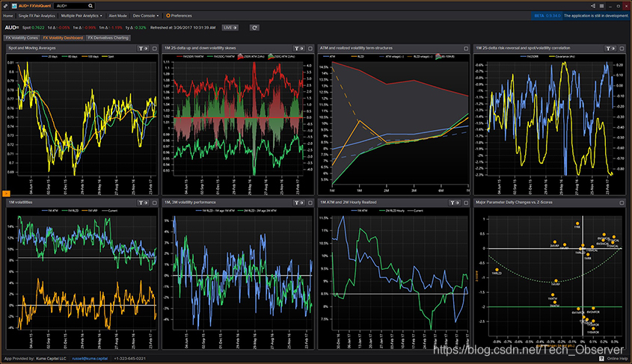632x364 pixels.
Task: Click the russell@kuma.capital email link
Action: pyautogui.click(x=90, y=358)
